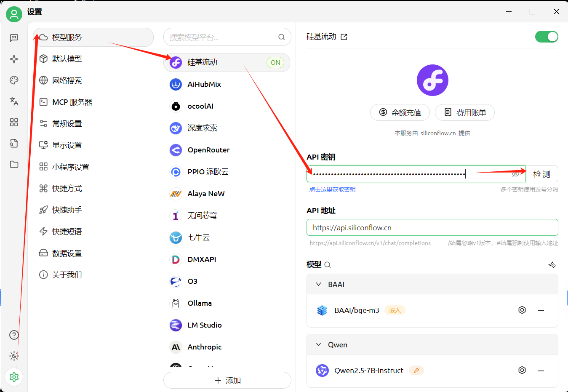
Task: Select ocoolAI provider
Action: click(x=227, y=106)
